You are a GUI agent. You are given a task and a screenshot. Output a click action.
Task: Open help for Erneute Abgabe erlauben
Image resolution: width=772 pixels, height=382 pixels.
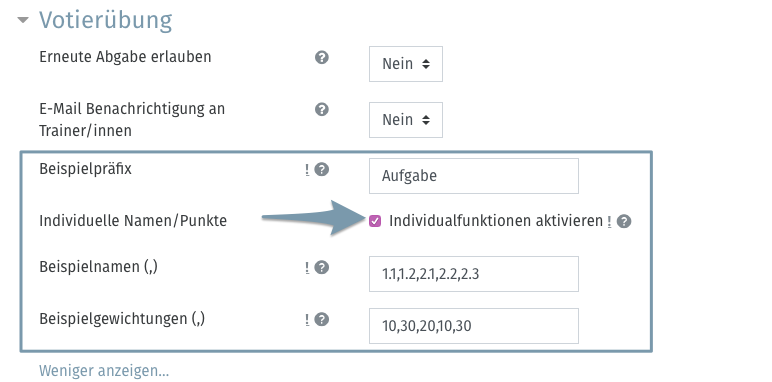(x=322, y=58)
